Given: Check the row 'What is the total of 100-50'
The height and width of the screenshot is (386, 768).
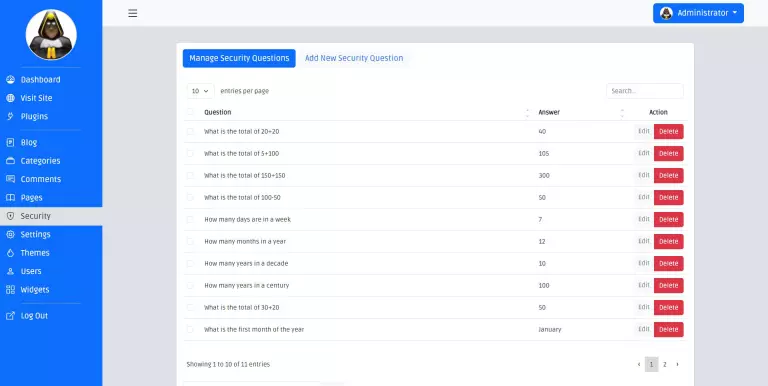Looking at the screenshot, I should (190, 197).
